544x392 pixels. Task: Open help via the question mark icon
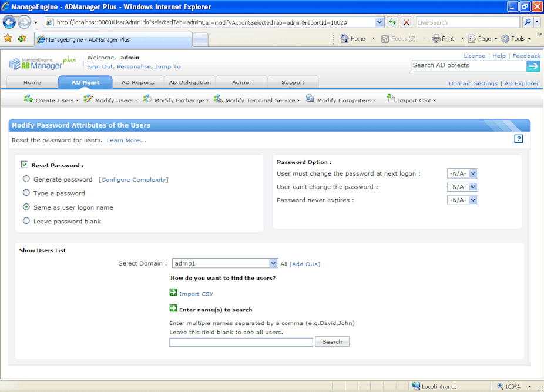tap(519, 139)
